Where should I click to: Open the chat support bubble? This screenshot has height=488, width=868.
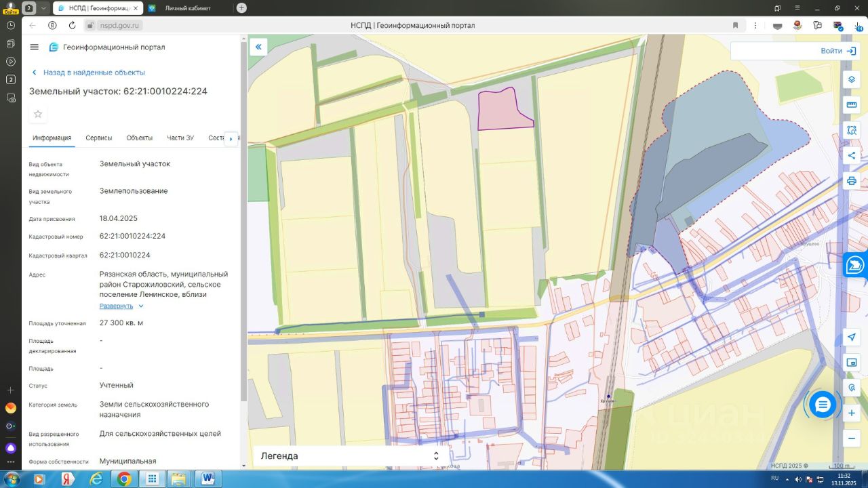coord(823,405)
